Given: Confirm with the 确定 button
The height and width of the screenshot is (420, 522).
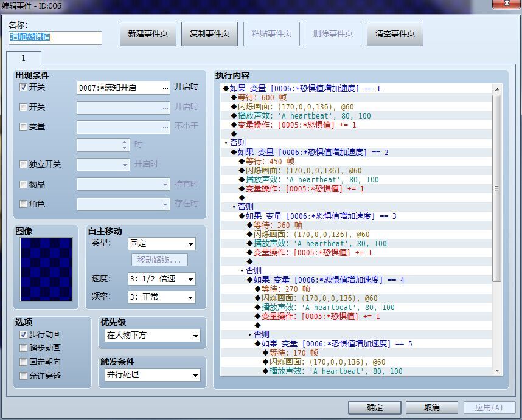Looking at the screenshot, I should point(375,407).
